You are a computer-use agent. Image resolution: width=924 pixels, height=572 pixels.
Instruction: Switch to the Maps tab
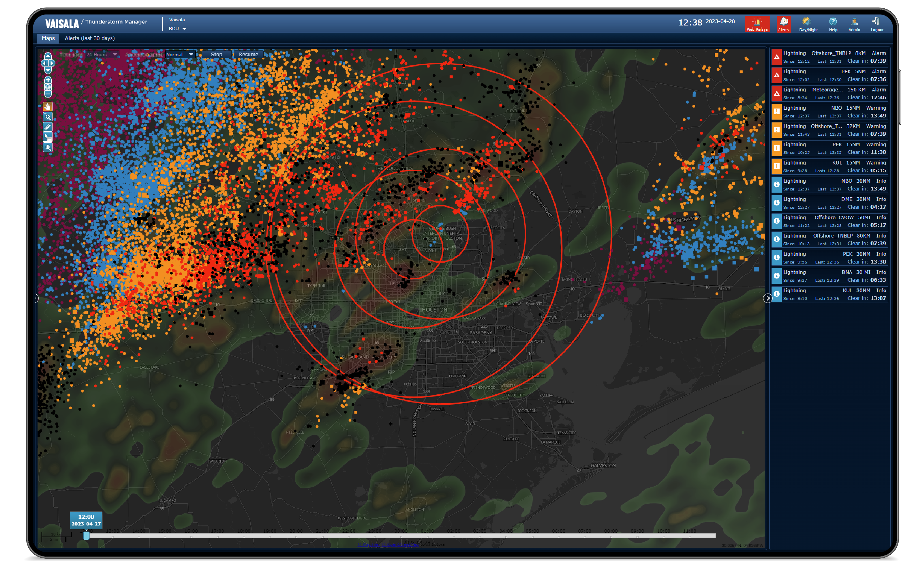[x=48, y=38]
